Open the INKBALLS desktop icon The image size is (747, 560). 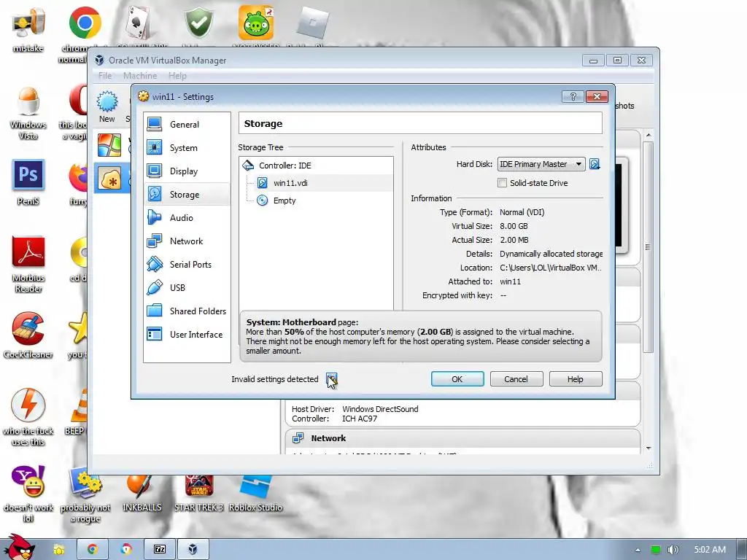(x=142, y=494)
